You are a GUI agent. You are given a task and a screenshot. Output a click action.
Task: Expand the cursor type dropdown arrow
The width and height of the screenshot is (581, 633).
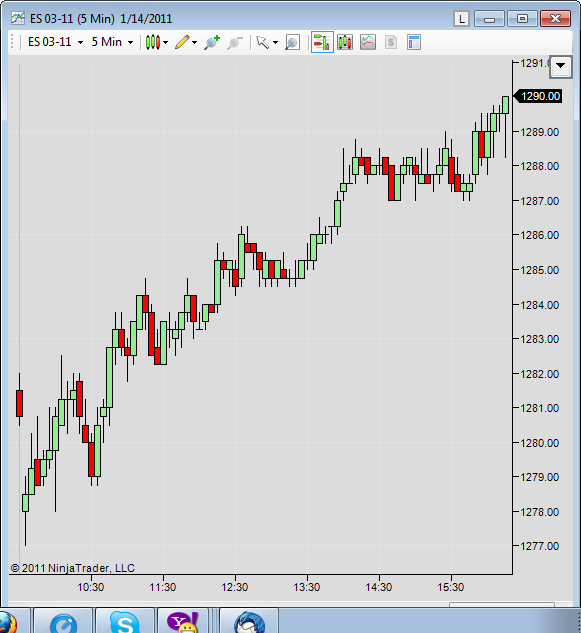pyautogui.click(x=275, y=42)
